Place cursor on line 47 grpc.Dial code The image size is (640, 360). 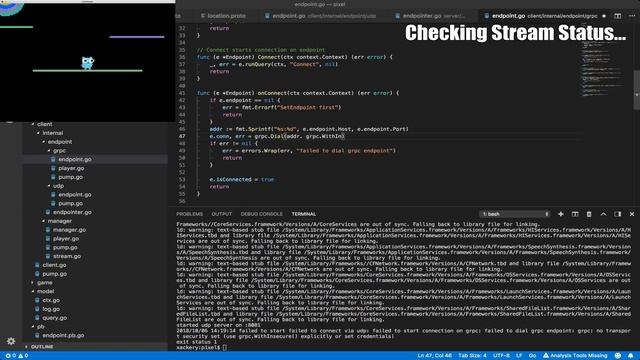point(277,136)
